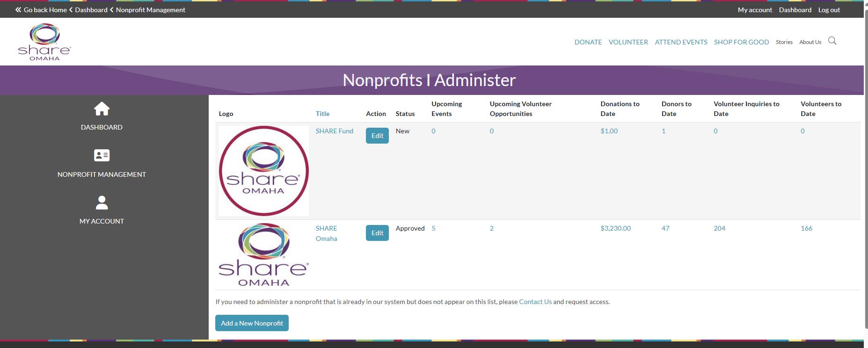Edit the SHARE Omaha nonprofit
The height and width of the screenshot is (348, 868).
377,233
